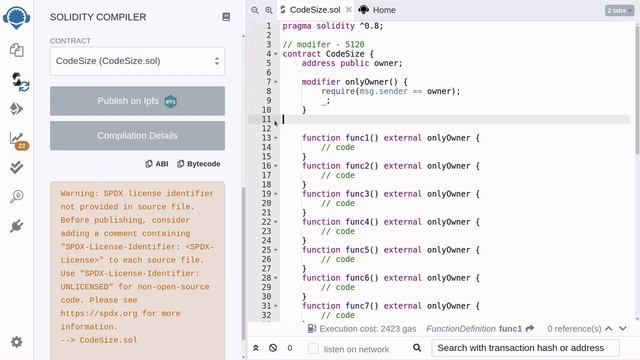Click the pending transactions counter 0

point(290,348)
